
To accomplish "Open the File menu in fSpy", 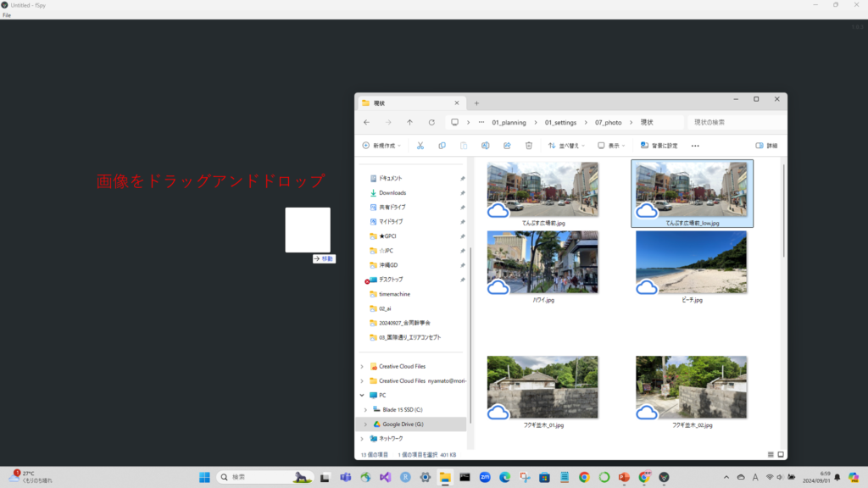I will (7, 15).
